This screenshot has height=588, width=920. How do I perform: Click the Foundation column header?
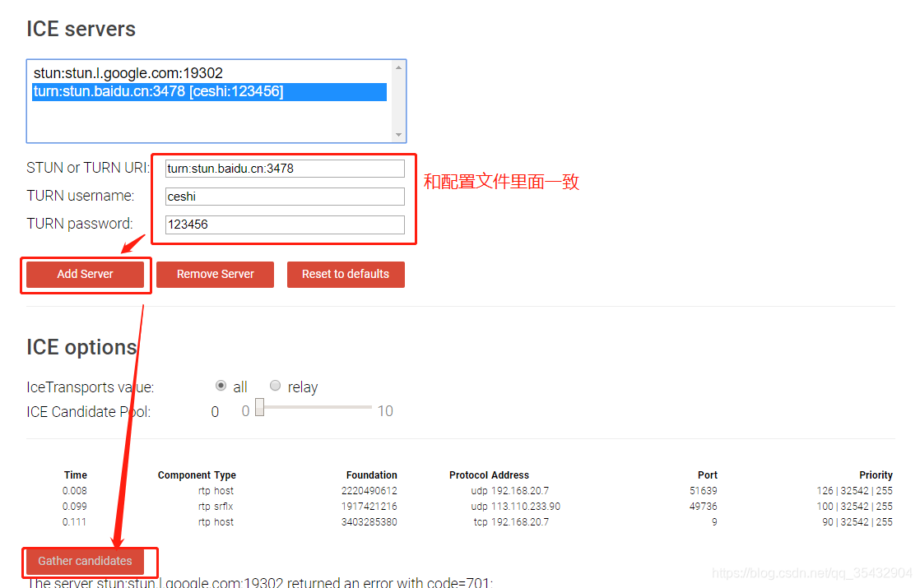click(x=372, y=475)
